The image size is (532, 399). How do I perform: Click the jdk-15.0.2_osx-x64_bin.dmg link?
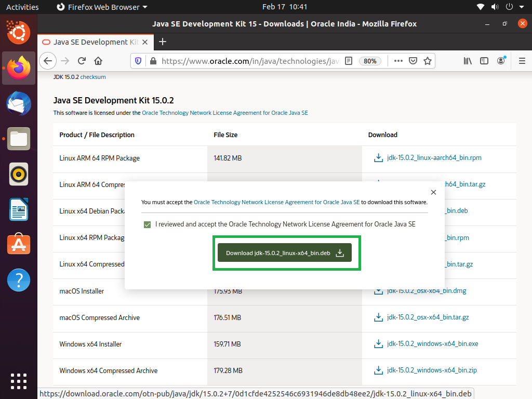pyautogui.click(x=427, y=291)
